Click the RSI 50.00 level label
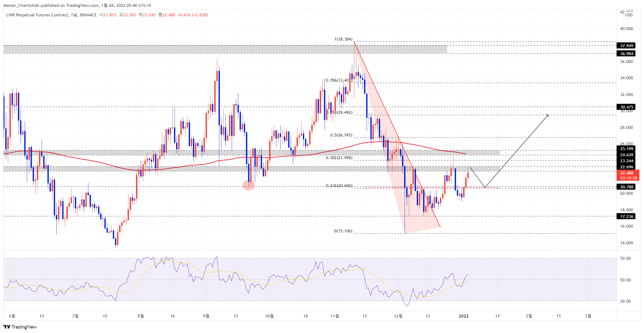The image size is (644, 333). pyautogui.click(x=625, y=280)
